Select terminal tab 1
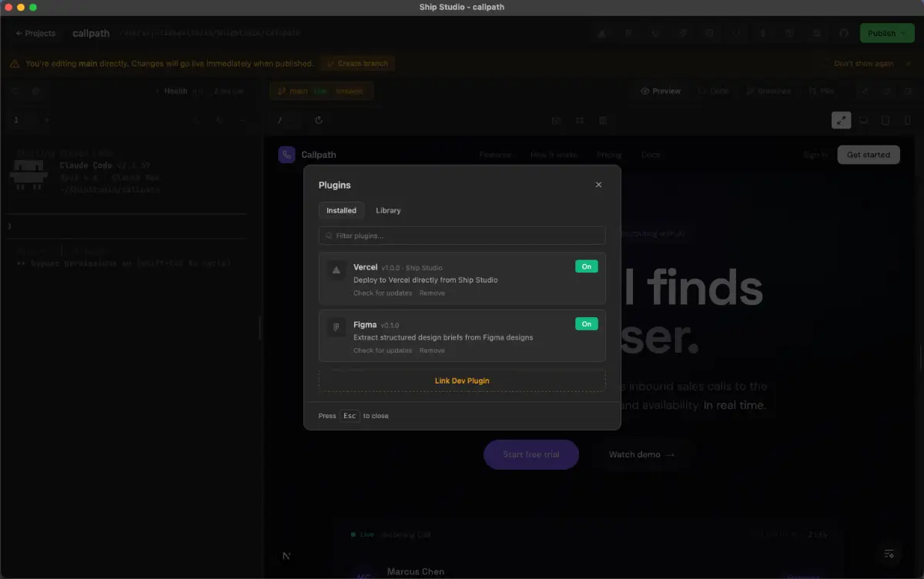The width and height of the screenshot is (924, 579). point(16,120)
